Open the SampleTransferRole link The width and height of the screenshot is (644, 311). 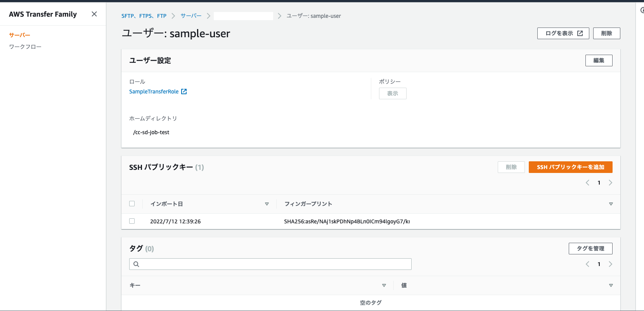(x=154, y=92)
